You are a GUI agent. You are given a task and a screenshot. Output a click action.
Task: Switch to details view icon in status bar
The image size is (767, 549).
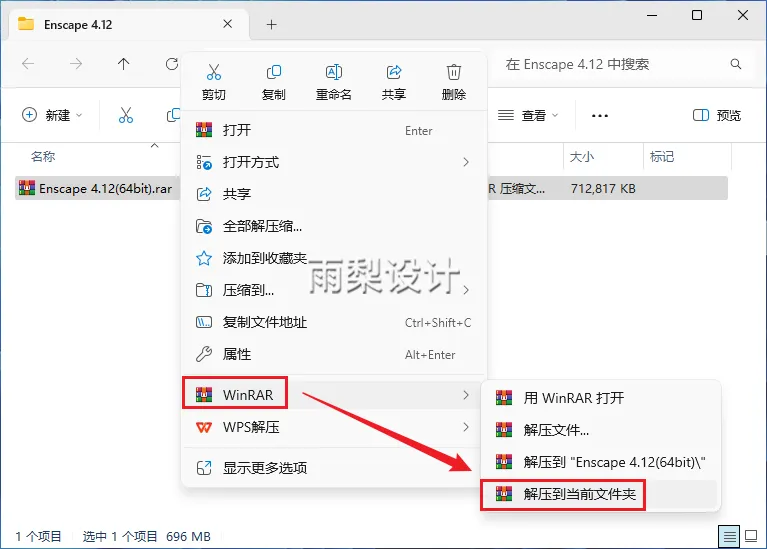(729, 536)
